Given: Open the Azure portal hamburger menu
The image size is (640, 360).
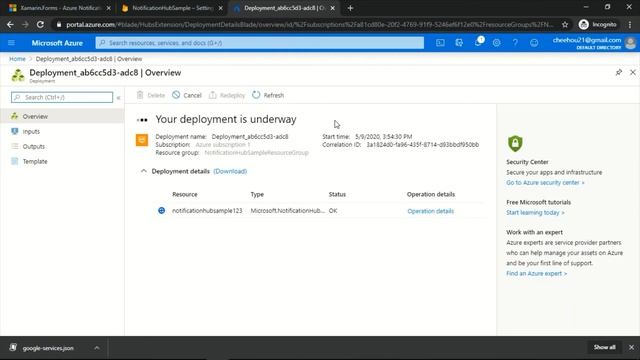Looking at the screenshot, I should click(x=11, y=43).
